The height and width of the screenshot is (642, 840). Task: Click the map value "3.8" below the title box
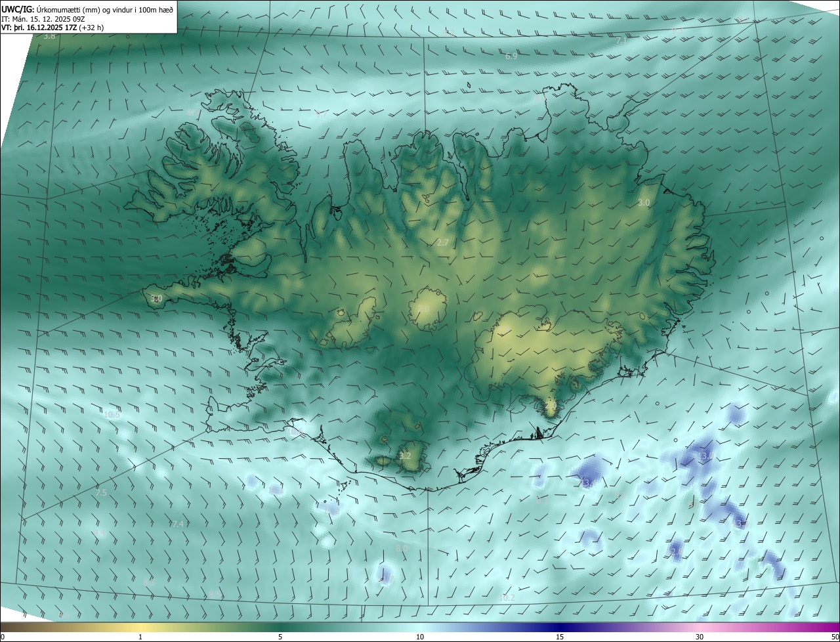coord(49,36)
